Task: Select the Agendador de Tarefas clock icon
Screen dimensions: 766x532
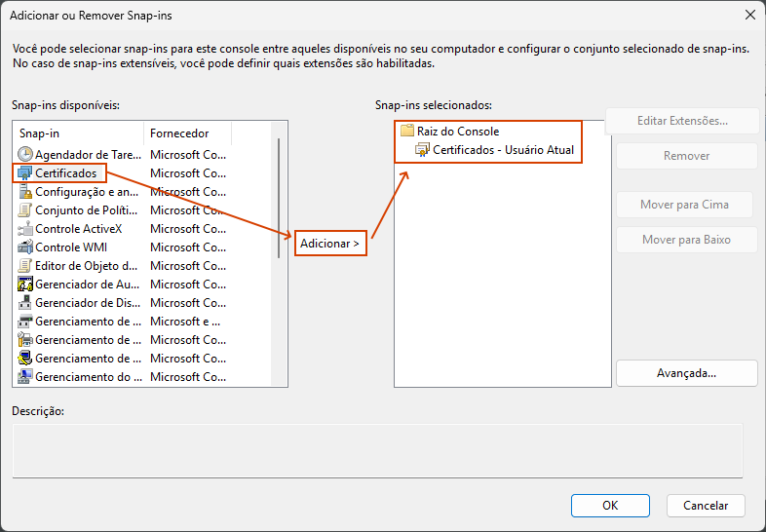Action: (x=25, y=154)
